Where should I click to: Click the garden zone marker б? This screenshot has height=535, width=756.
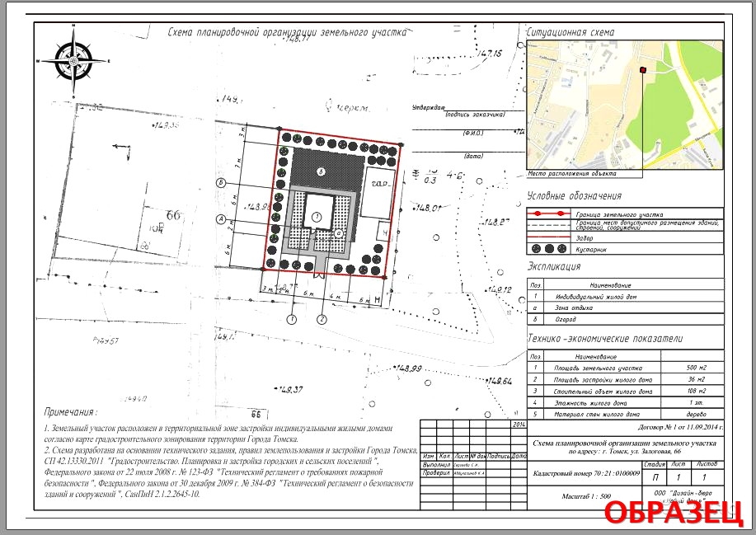(x=322, y=171)
